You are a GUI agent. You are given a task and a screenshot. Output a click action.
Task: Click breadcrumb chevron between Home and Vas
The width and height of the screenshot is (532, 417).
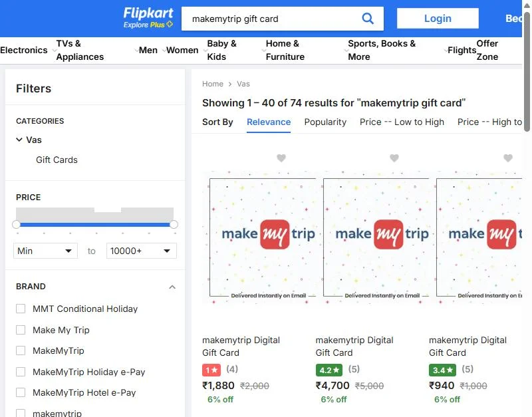point(230,84)
